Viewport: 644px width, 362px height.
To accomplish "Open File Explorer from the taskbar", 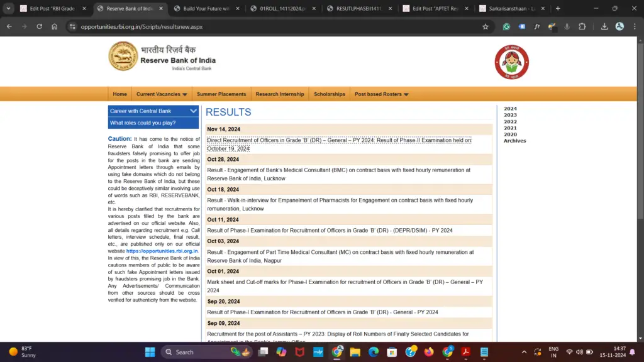I will coord(355,352).
